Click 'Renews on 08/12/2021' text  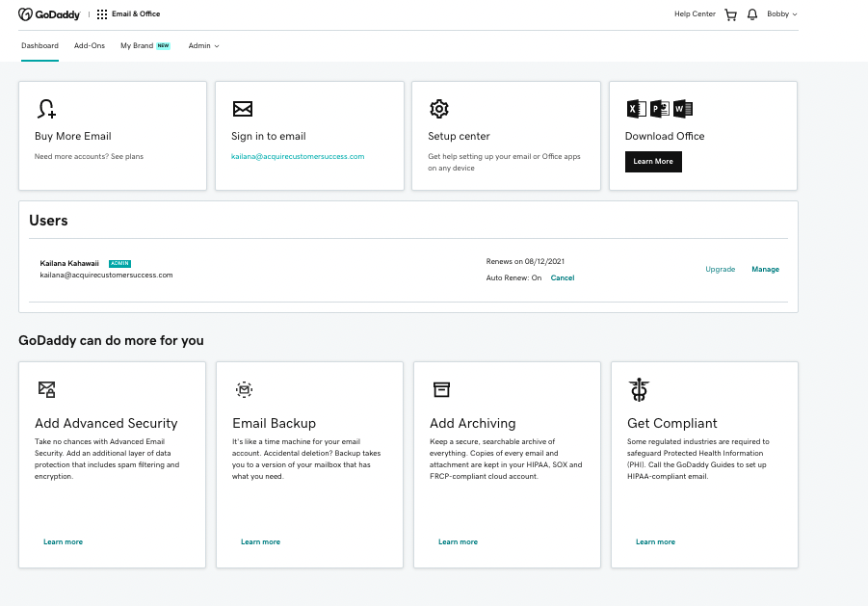(525, 262)
